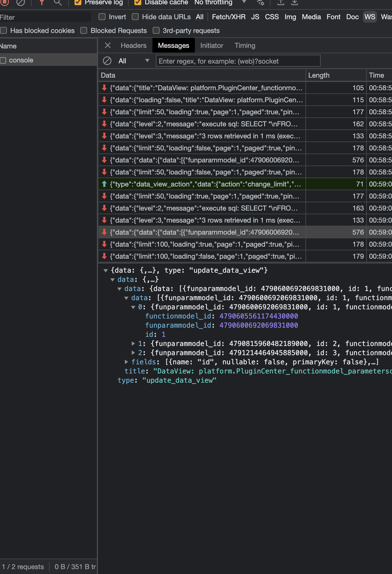Image resolution: width=392 pixels, height=574 pixels.
Task: Focus the network Filter text field
Action: pos(46,17)
